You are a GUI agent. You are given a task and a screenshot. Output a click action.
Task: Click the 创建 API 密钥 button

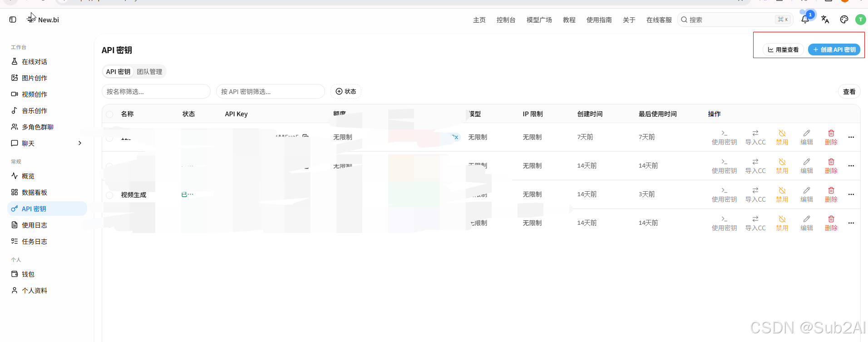[x=834, y=50]
